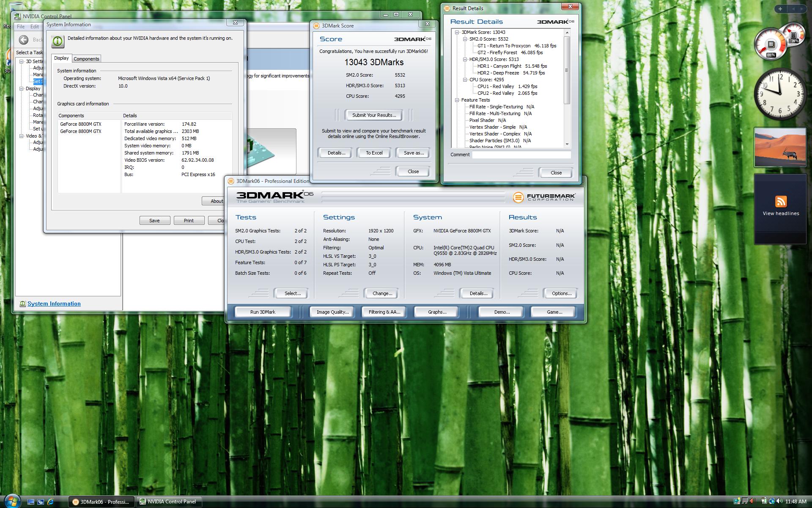Click Futuremark Corporation logo
Viewport: 812px width, 508px height.
point(544,197)
